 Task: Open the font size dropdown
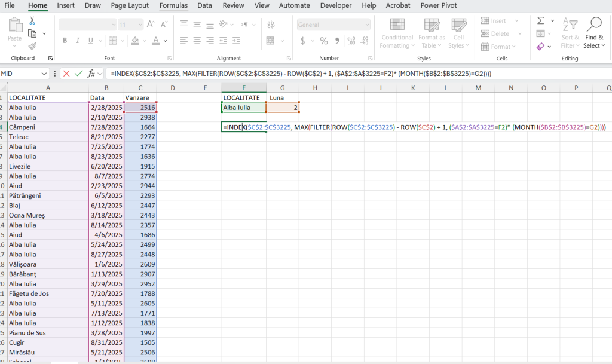pos(140,25)
